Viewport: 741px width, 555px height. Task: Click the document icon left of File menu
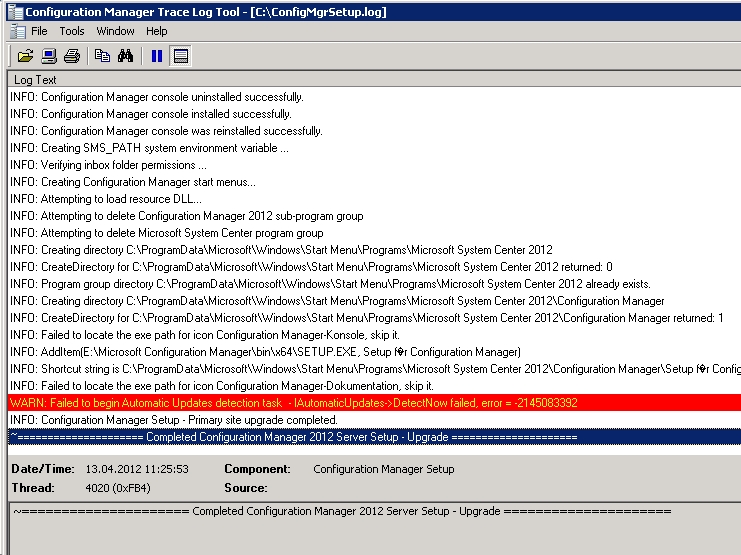pyautogui.click(x=17, y=31)
